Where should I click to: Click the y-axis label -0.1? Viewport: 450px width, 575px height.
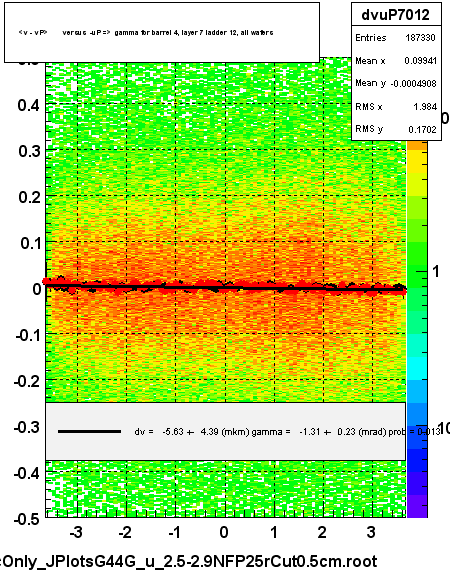[x=28, y=335]
